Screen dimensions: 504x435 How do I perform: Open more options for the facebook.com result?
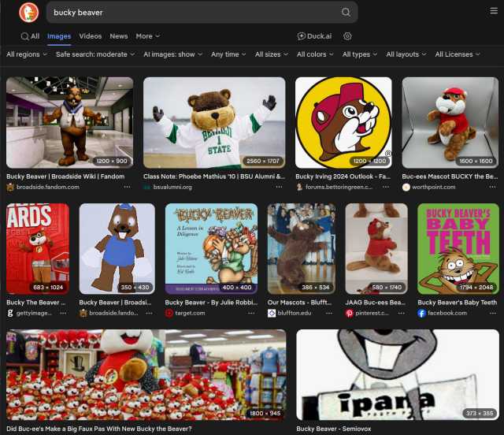point(493,313)
